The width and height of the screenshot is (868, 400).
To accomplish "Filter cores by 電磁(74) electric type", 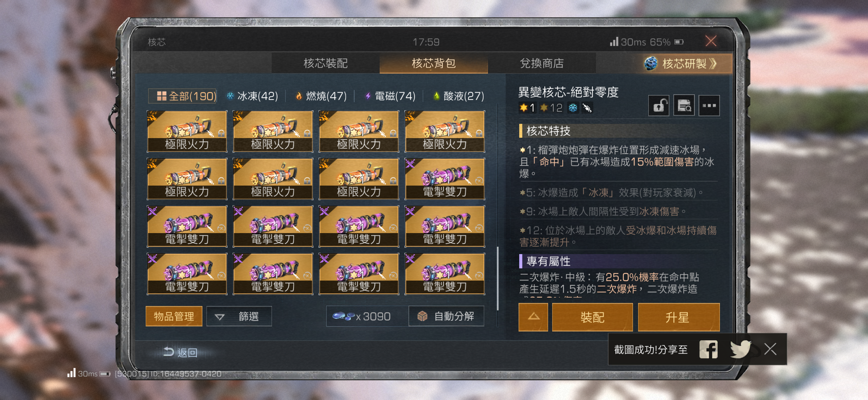I will tap(390, 96).
